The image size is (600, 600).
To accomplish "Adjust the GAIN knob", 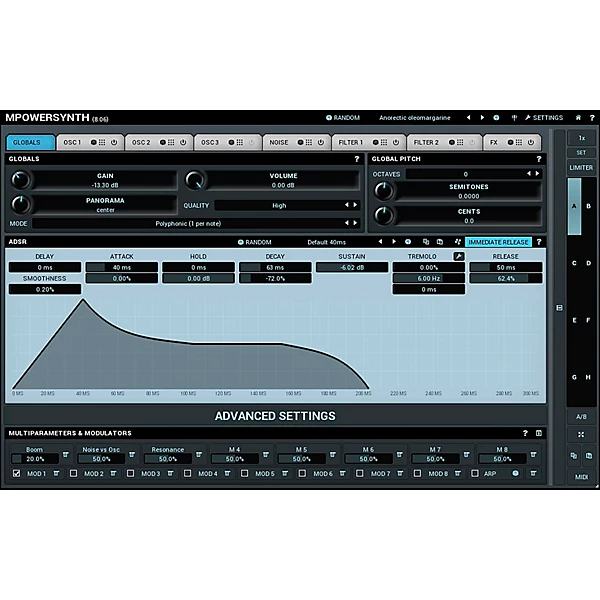I will point(20,180).
